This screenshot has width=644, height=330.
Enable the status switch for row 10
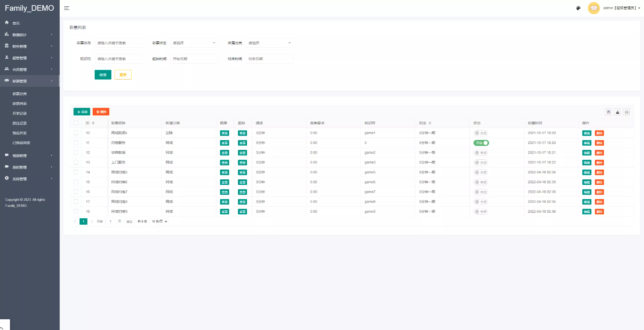pos(481,133)
